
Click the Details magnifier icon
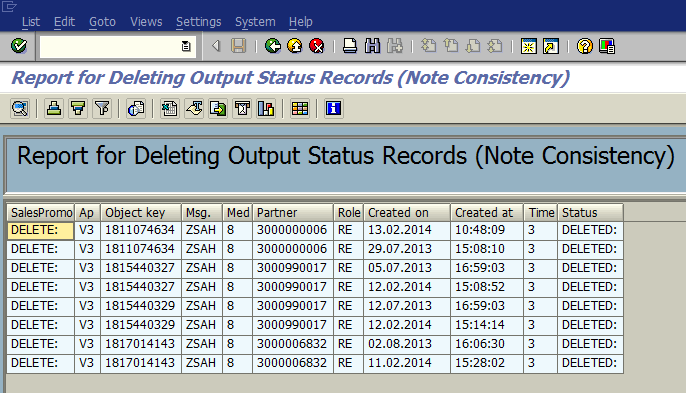[20, 109]
